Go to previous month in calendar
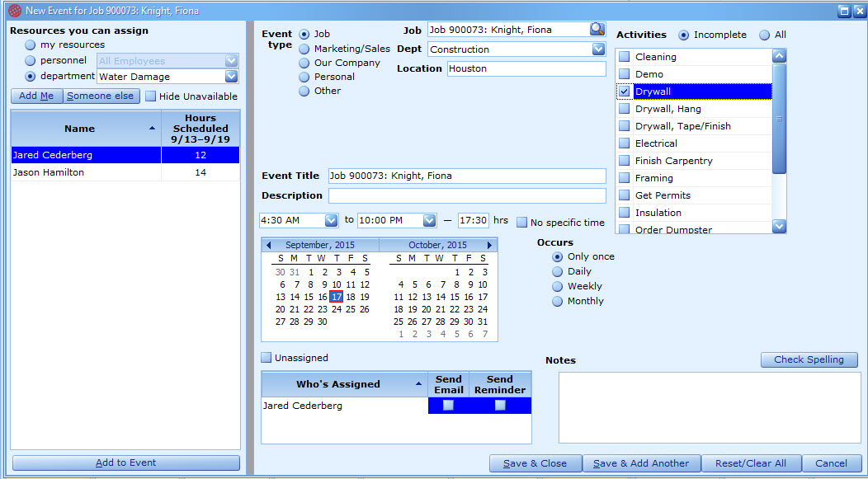 coord(268,245)
